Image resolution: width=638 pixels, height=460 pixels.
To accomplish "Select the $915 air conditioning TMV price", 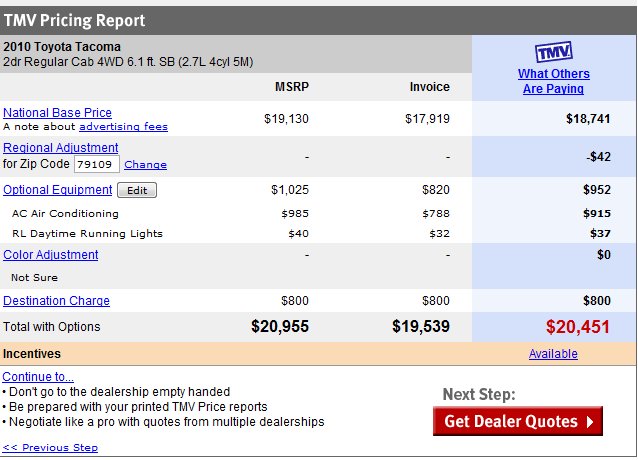I will [597, 214].
